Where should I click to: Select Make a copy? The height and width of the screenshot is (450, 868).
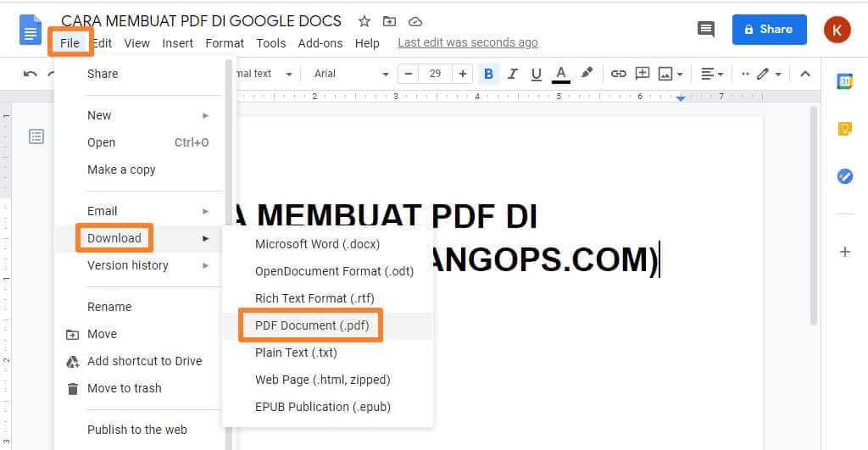click(x=140, y=169)
